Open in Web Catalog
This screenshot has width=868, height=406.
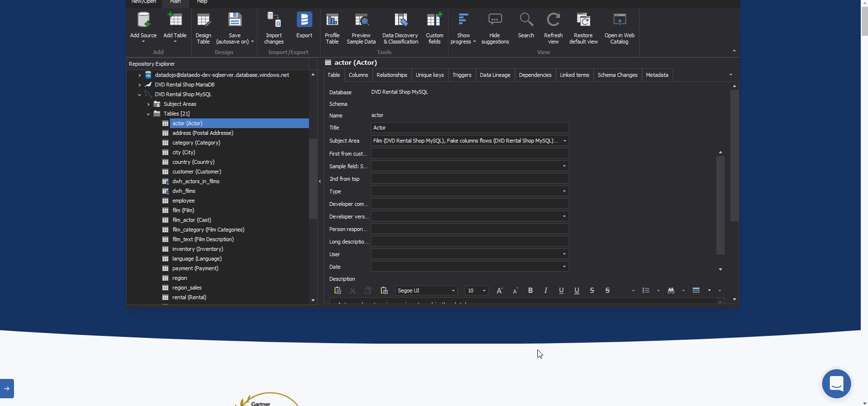point(619,20)
